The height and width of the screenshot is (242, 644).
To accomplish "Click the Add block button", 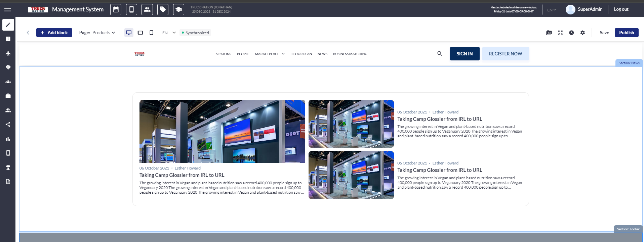I will click(x=54, y=33).
